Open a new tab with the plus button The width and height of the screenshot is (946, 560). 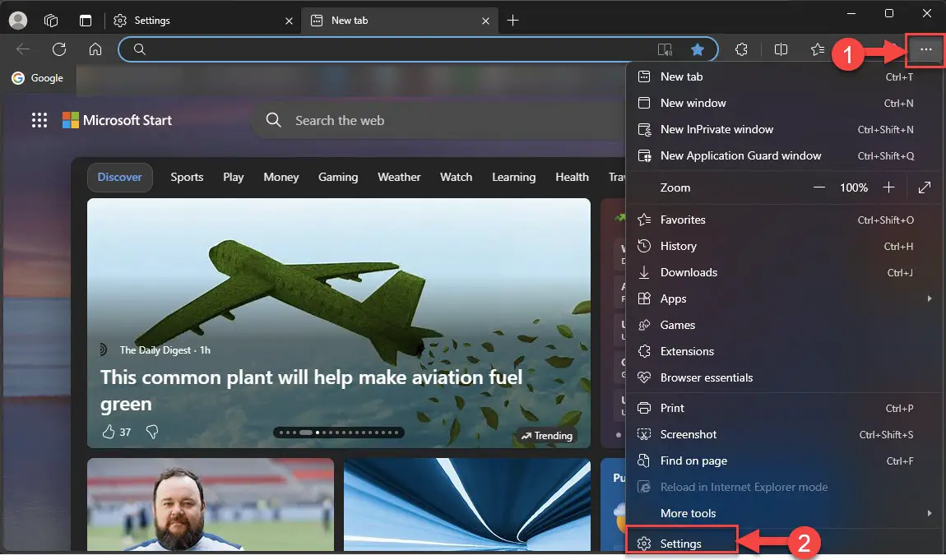(512, 20)
